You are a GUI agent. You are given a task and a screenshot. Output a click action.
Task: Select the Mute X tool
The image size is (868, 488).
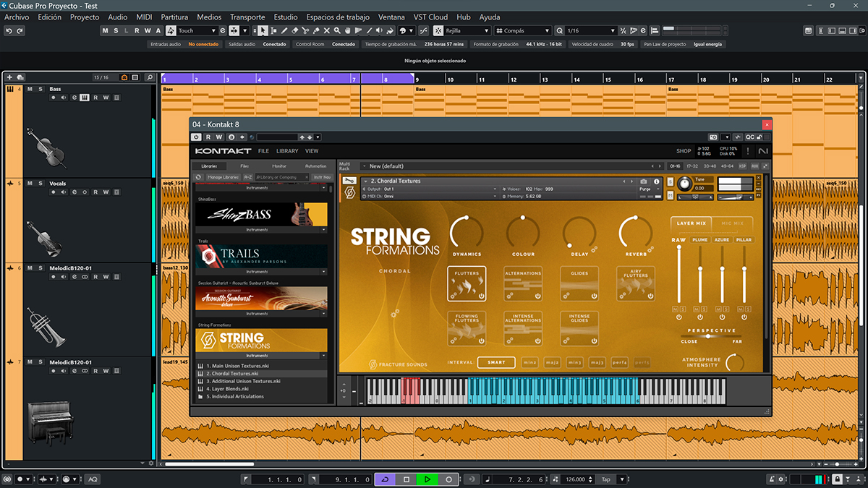pyautogui.click(x=327, y=30)
